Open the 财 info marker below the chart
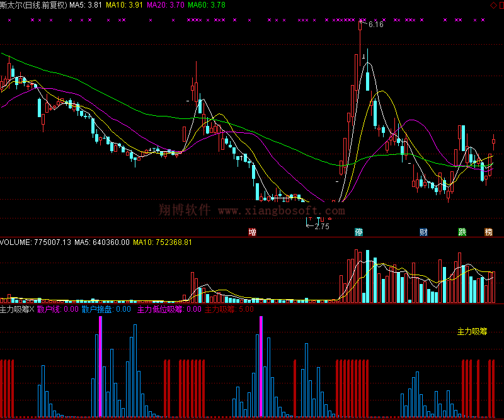504x420 pixels. tap(423, 232)
